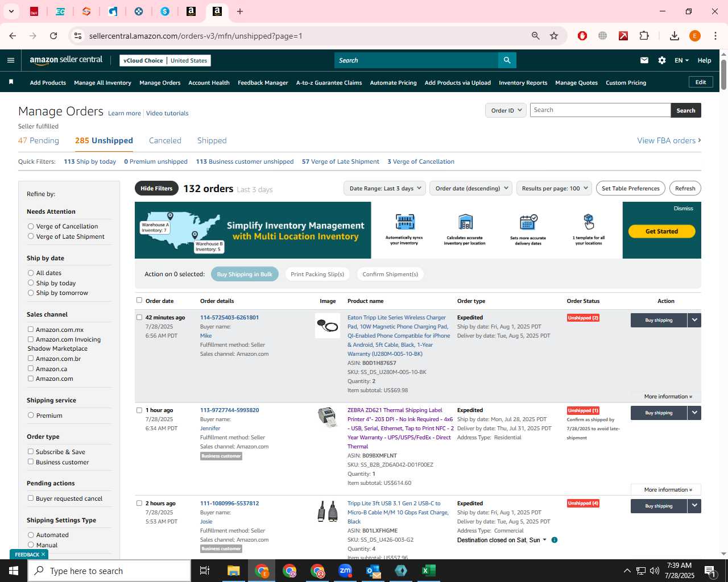Open the Chrome profile avatar E
Image resolution: width=728 pixels, height=582 pixels.
coord(695,36)
